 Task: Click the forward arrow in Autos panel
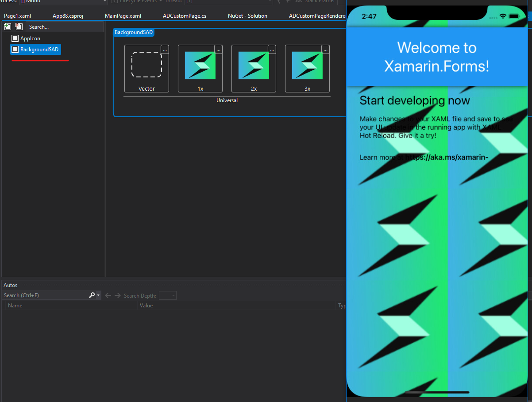tap(118, 295)
